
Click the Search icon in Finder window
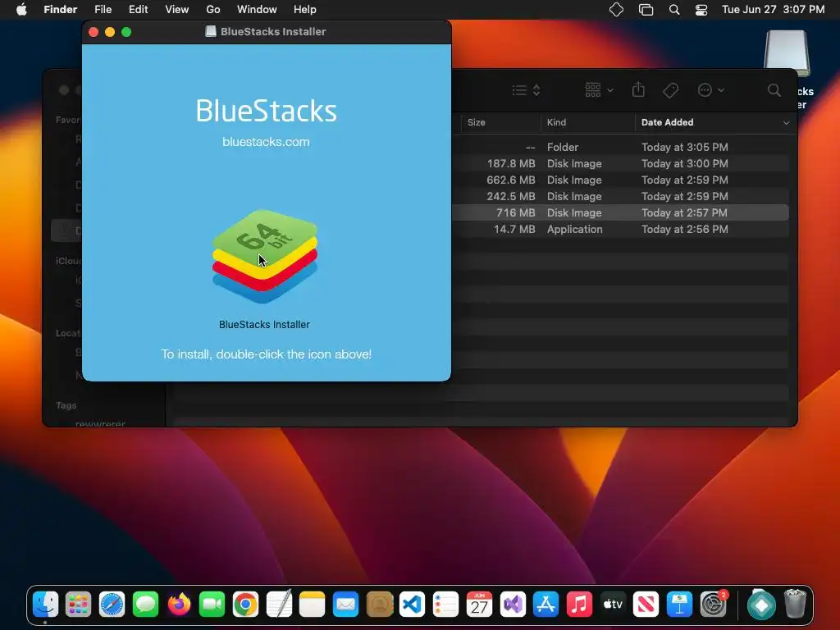(x=774, y=90)
